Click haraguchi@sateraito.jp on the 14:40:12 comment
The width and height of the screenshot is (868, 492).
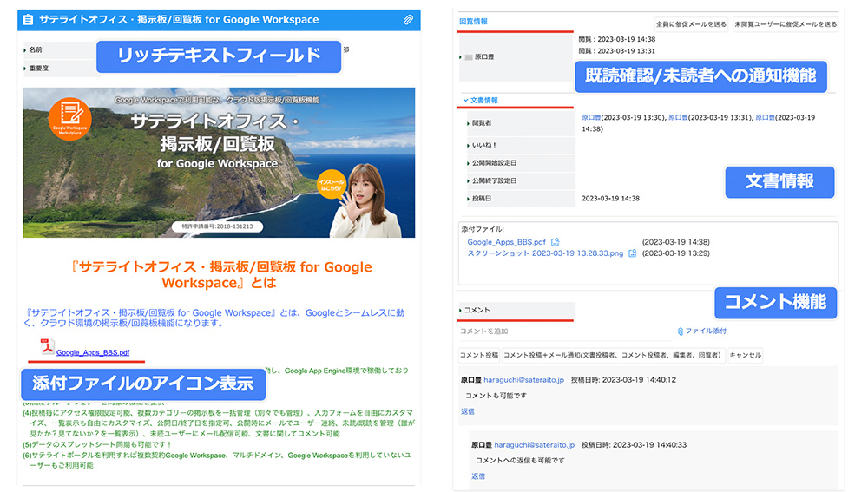click(x=523, y=380)
